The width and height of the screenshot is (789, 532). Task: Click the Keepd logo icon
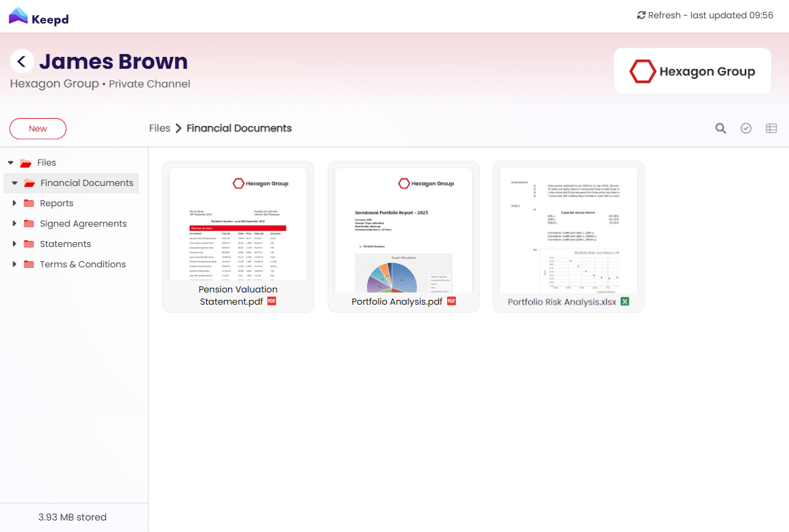(x=18, y=16)
